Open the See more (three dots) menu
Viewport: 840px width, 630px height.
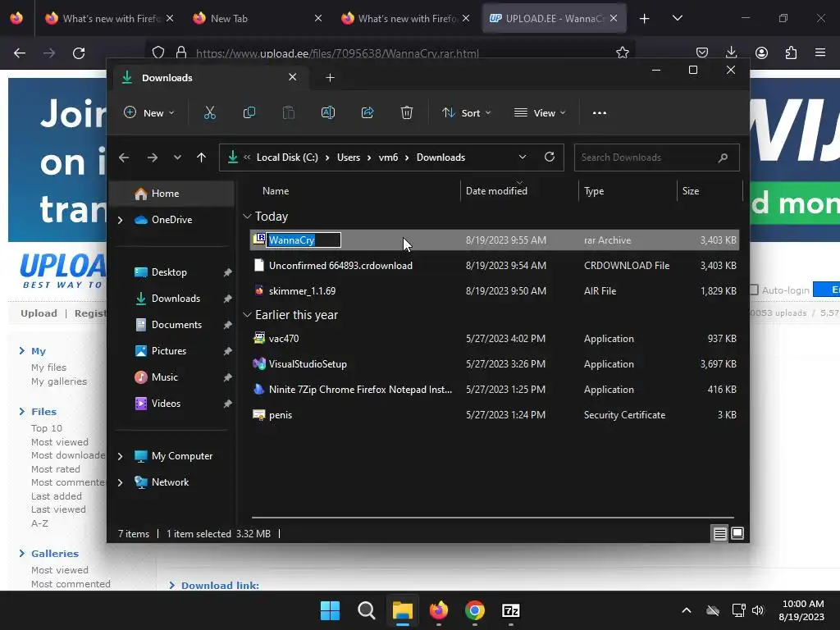[600, 112]
